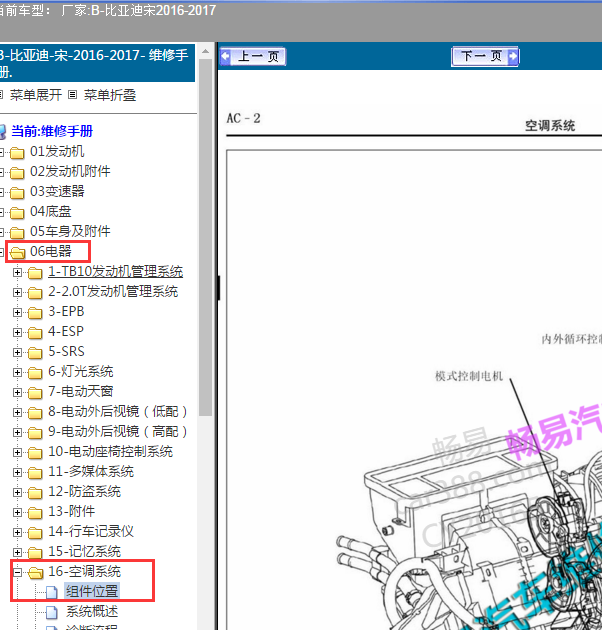This screenshot has width=602, height=630.
Task: Expand 9-电动外后视镜（高配）node
Action: point(17,433)
